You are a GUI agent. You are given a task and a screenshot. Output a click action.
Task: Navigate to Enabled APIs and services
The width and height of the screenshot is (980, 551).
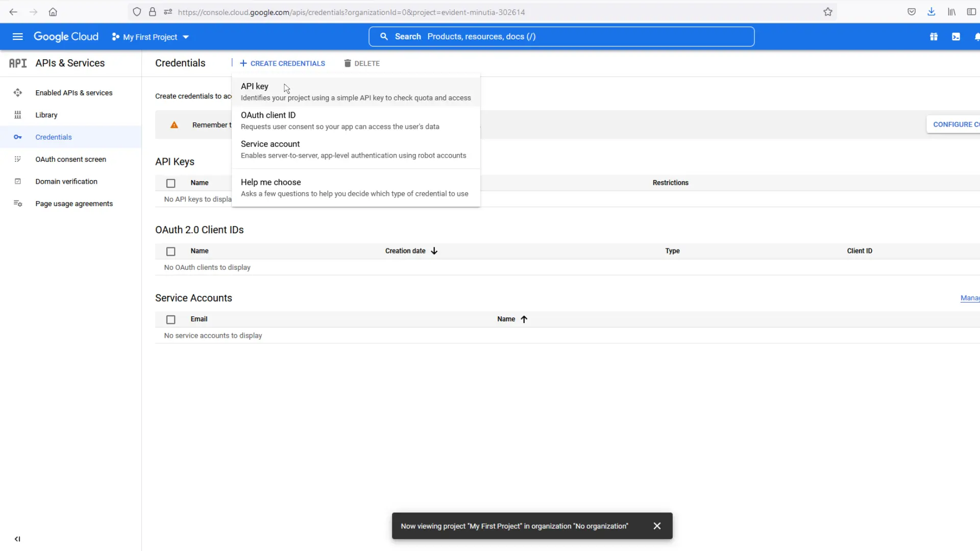click(73, 92)
